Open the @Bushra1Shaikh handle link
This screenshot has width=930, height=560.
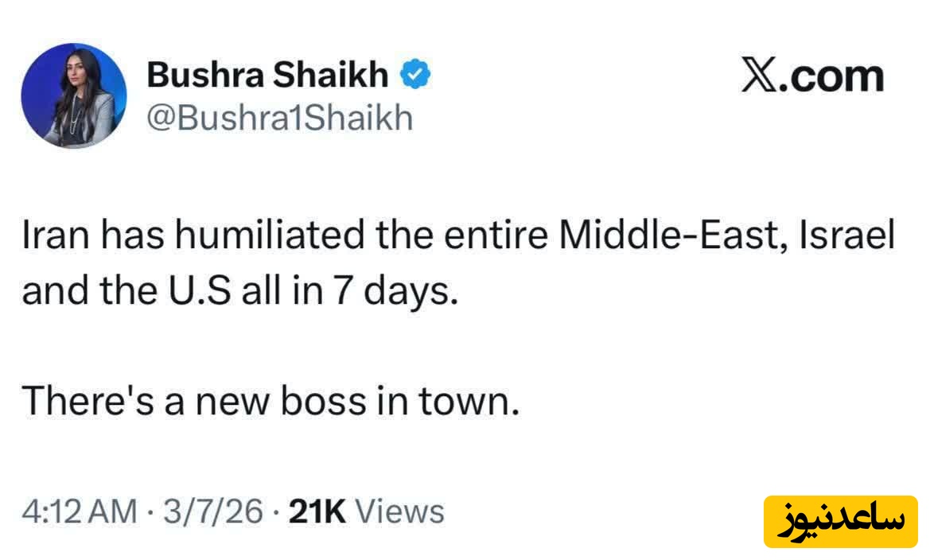point(279,118)
